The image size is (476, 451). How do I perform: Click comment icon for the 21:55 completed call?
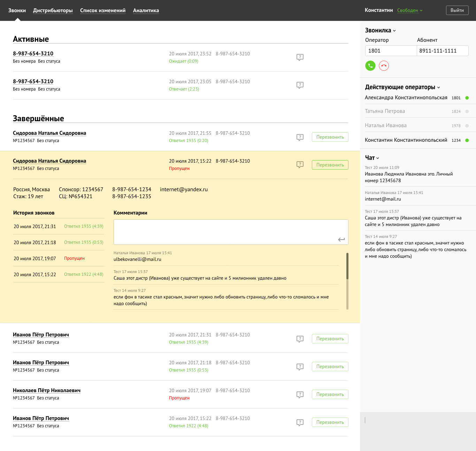pos(300,137)
